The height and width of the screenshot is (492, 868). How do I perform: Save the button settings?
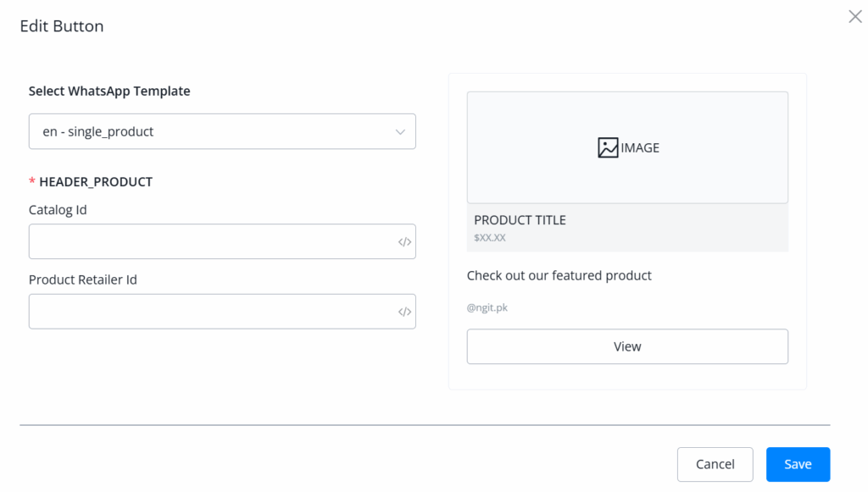(798, 464)
